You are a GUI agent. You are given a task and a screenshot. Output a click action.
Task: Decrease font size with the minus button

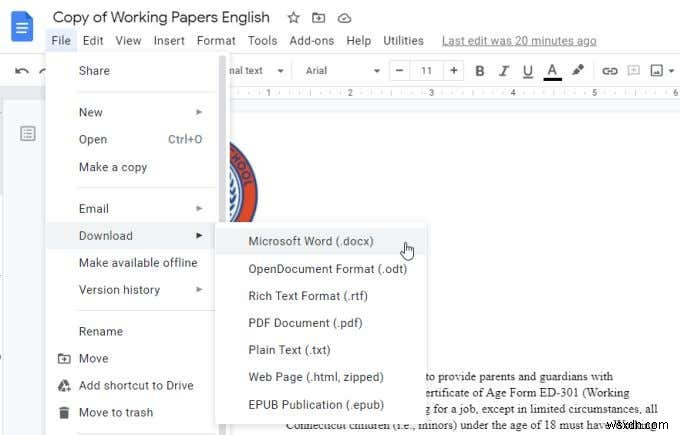(x=400, y=70)
